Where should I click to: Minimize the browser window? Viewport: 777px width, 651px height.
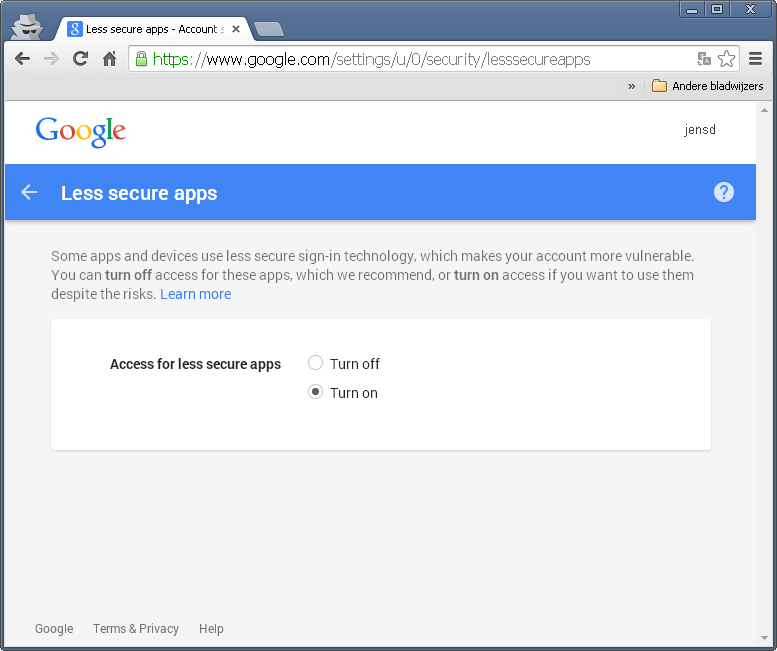(x=692, y=9)
